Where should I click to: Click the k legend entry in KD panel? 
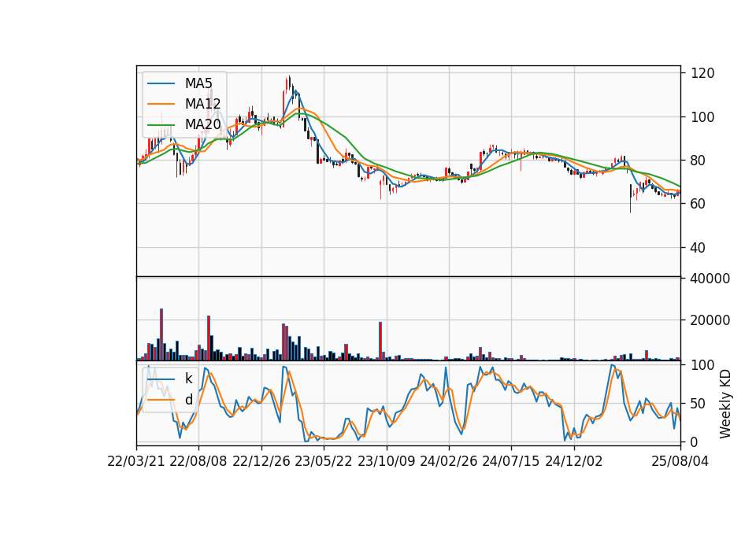pos(189,379)
